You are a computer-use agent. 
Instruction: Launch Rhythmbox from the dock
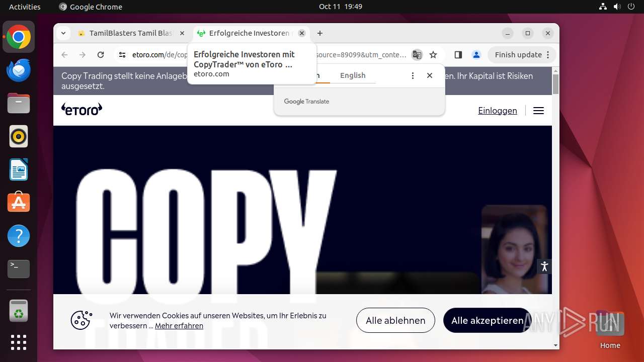tap(19, 136)
